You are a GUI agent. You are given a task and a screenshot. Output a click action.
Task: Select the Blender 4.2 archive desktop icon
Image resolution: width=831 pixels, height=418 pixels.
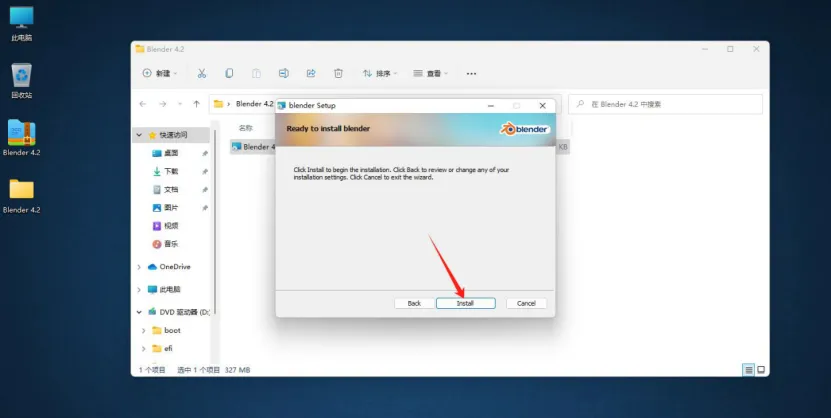pyautogui.click(x=21, y=138)
